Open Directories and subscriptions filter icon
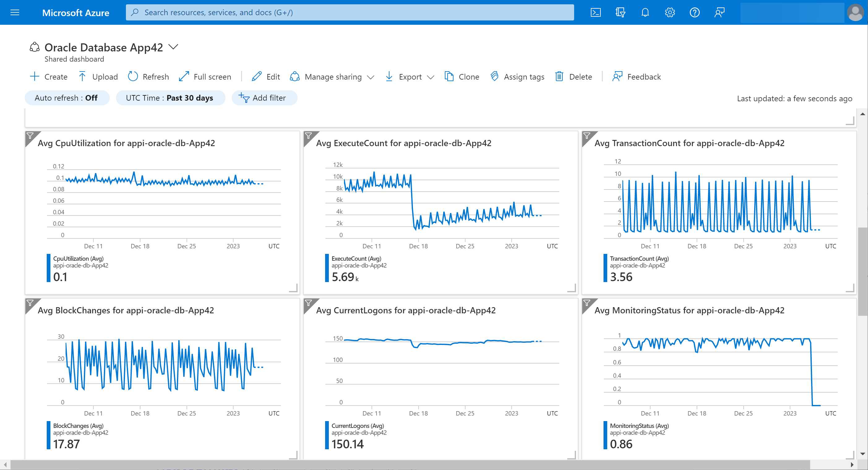This screenshot has width=868, height=470. (x=620, y=12)
